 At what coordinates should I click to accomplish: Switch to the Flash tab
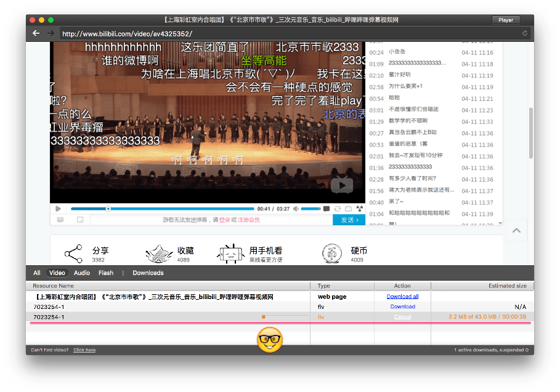(x=106, y=273)
